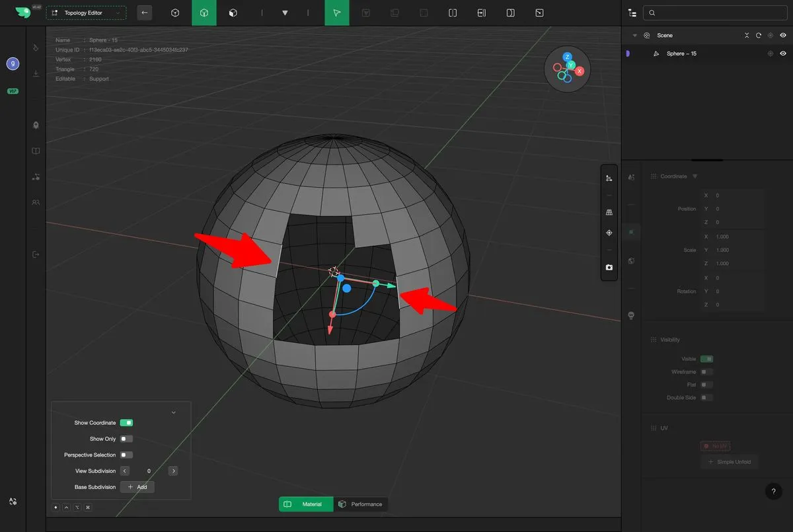This screenshot has width=793, height=532.
Task: Click the grid plane icon in viewport toolbar
Action: tap(609, 212)
